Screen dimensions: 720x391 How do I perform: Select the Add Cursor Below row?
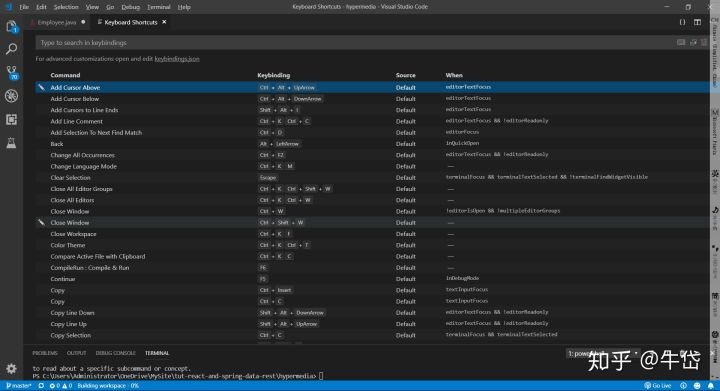pyautogui.click(x=372, y=99)
